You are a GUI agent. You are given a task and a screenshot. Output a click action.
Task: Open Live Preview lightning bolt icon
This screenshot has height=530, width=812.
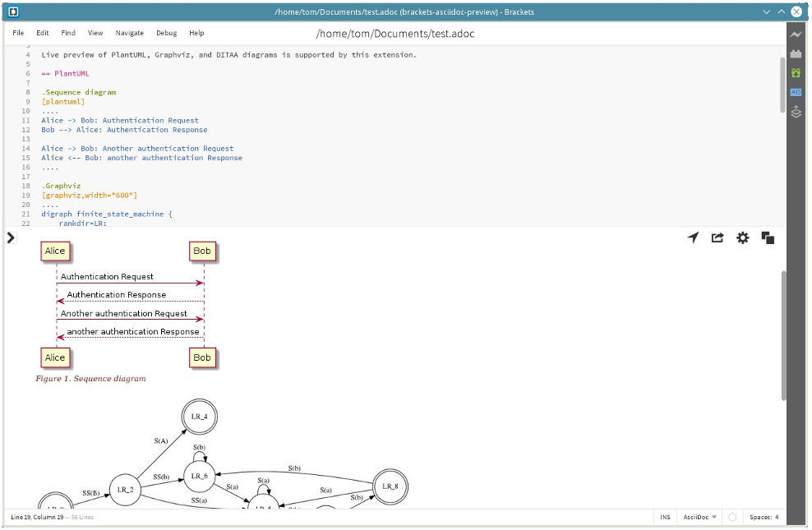[x=796, y=35]
